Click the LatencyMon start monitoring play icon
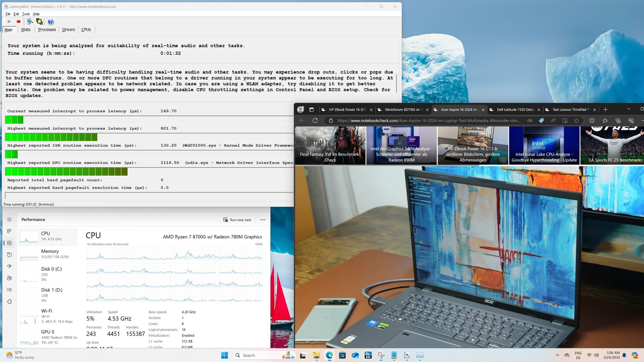Viewport: 644px width, 362px height. [9, 22]
